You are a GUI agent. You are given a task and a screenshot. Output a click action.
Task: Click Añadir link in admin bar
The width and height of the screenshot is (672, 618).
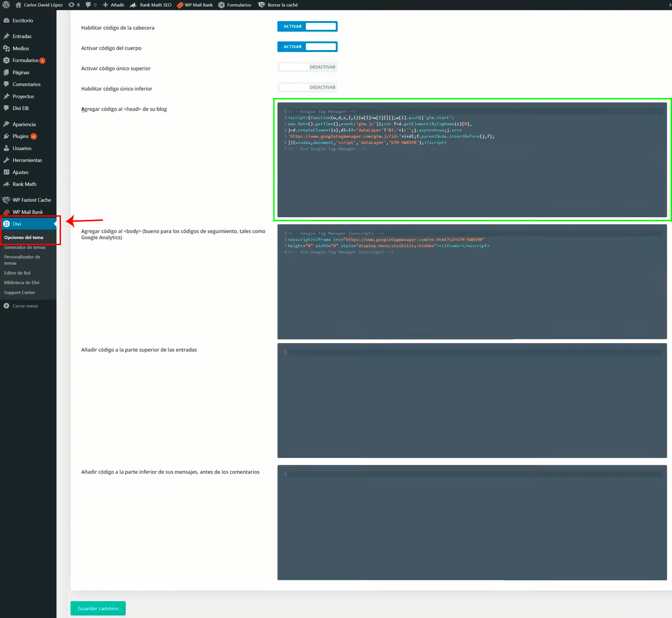point(117,5)
